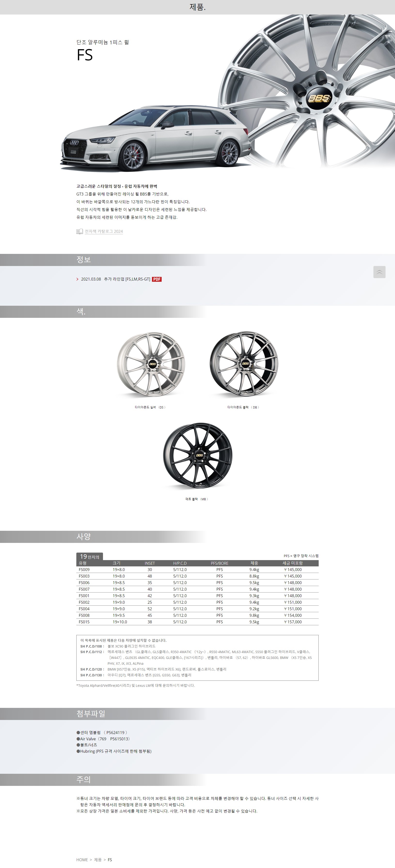Screen dimensions: 395x868
Task: Click the 첨부파일 section heading
Action: tap(91, 714)
